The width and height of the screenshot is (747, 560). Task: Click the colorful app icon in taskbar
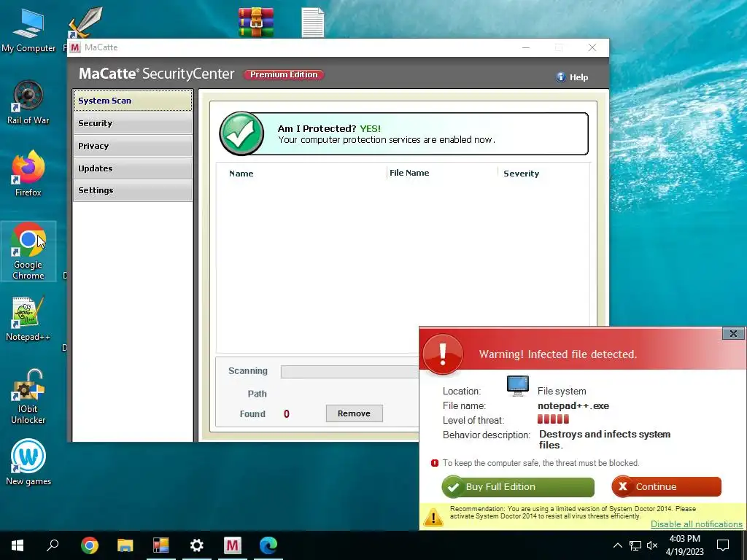161,545
